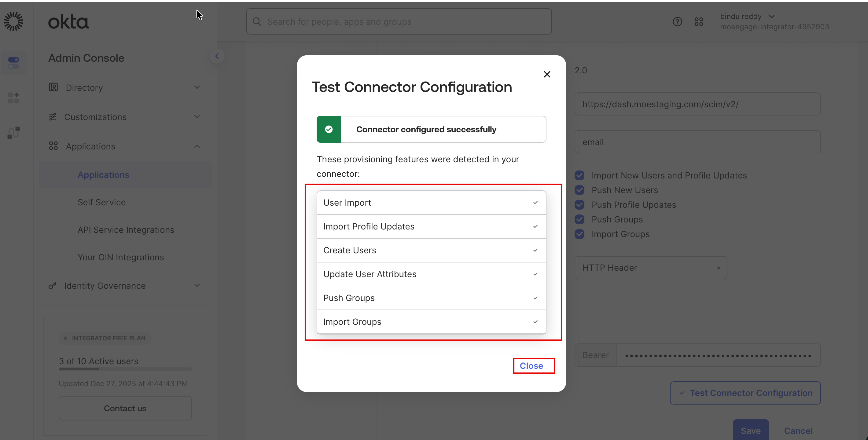Click the search magnifier icon
This screenshot has width=868, height=440.
[257, 22]
